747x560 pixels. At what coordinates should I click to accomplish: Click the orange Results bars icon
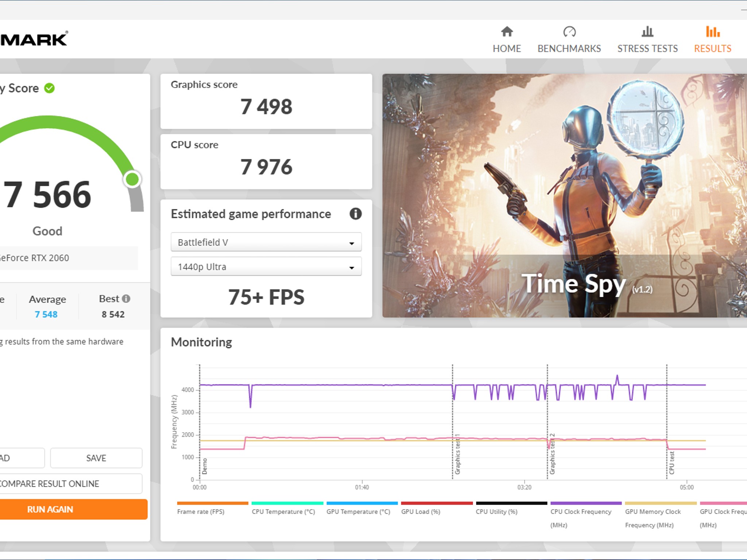[712, 32]
